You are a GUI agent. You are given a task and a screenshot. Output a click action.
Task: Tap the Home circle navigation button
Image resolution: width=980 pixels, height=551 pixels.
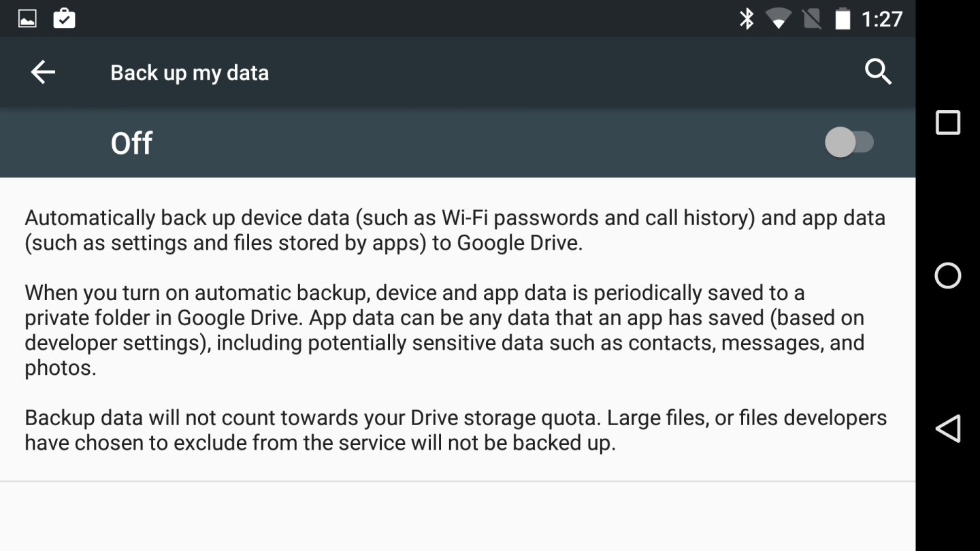pyautogui.click(x=948, y=276)
